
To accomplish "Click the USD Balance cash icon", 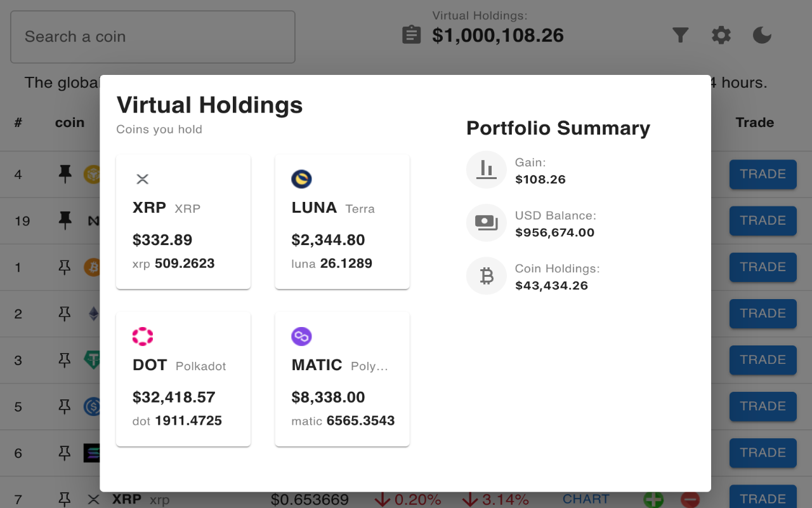I will tap(487, 223).
